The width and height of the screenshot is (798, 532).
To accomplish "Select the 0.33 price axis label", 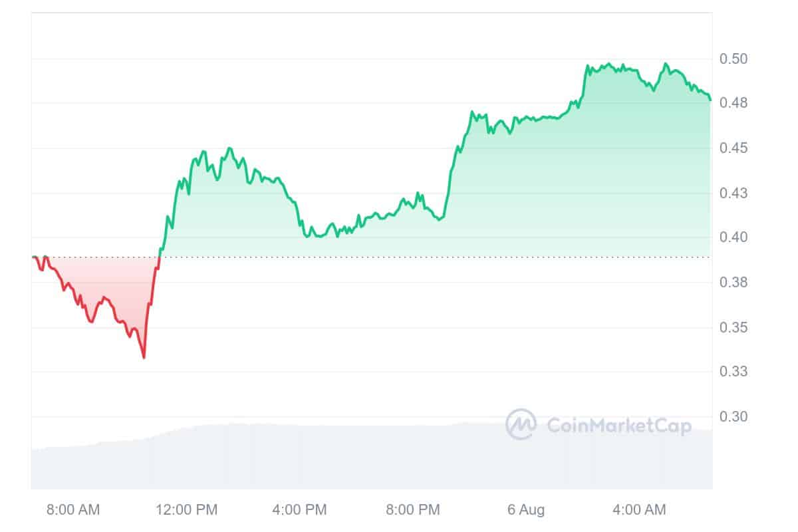I will pyautogui.click(x=733, y=371).
